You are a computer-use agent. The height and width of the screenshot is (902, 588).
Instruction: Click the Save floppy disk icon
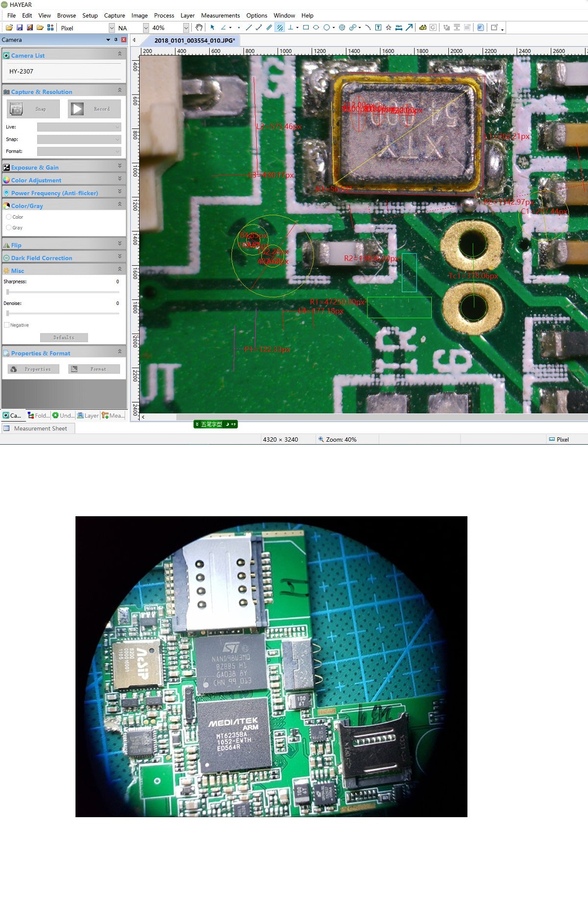click(20, 28)
